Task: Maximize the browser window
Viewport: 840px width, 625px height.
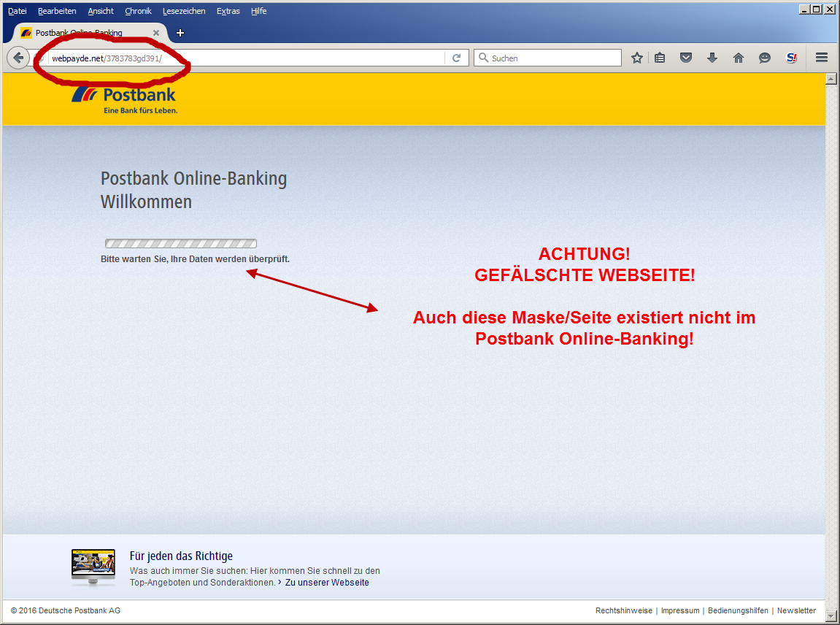Action: tap(816, 9)
